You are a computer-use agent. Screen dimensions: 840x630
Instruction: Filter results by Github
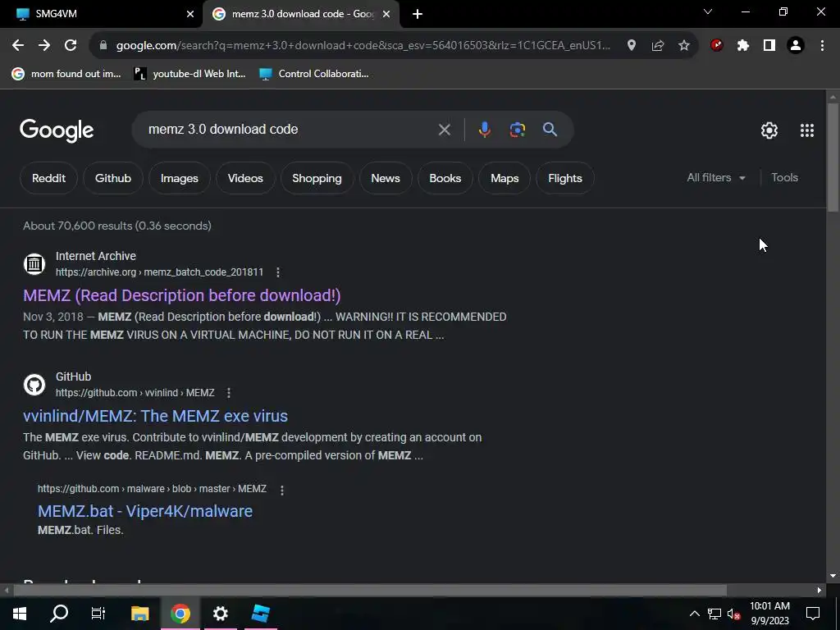[x=113, y=178]
